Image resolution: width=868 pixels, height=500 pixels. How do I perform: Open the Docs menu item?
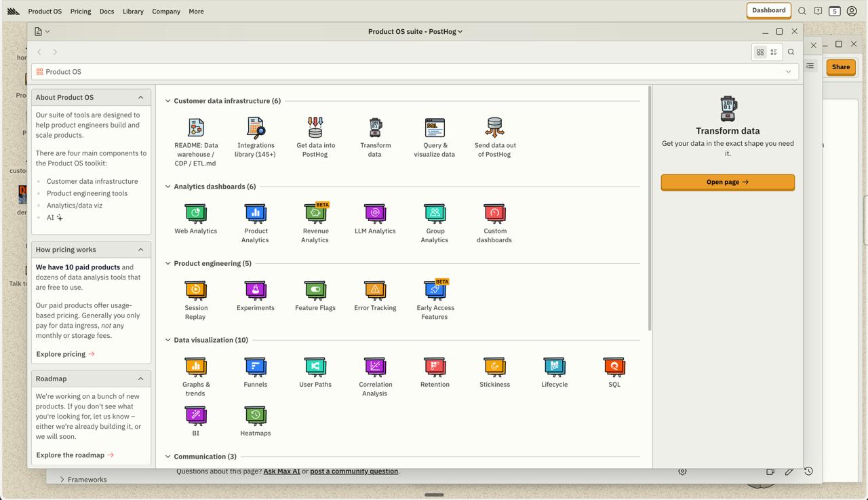pos(106,12)
